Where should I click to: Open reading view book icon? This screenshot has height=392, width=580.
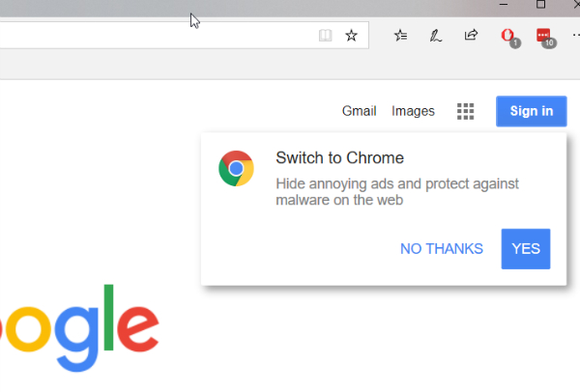(325, 36)
